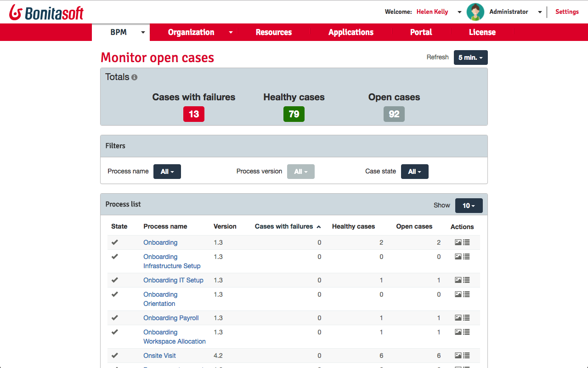Click the list icon for Onboarding Orientation row
The height and width of the screenshot is (368, 588).
coord(467,294)
